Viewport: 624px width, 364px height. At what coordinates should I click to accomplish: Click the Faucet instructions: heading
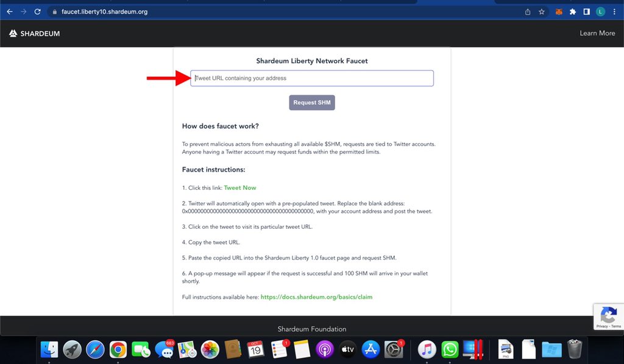pos(213,169)
